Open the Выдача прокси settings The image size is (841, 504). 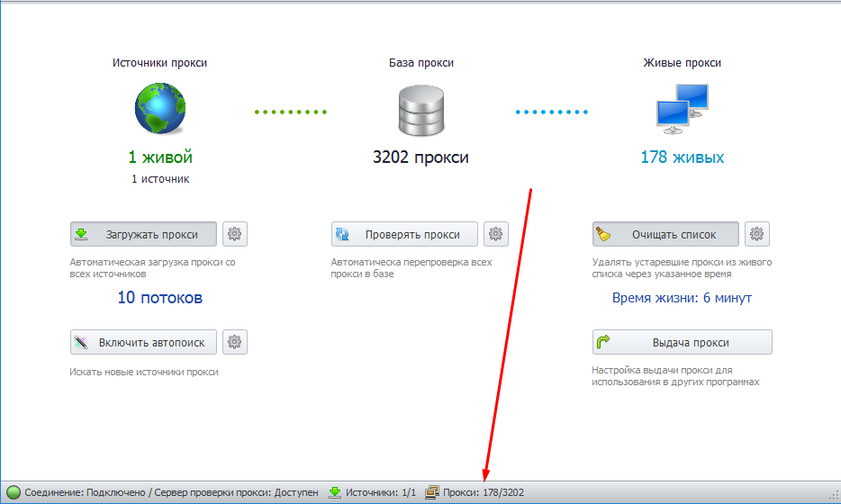pos(683,342)
